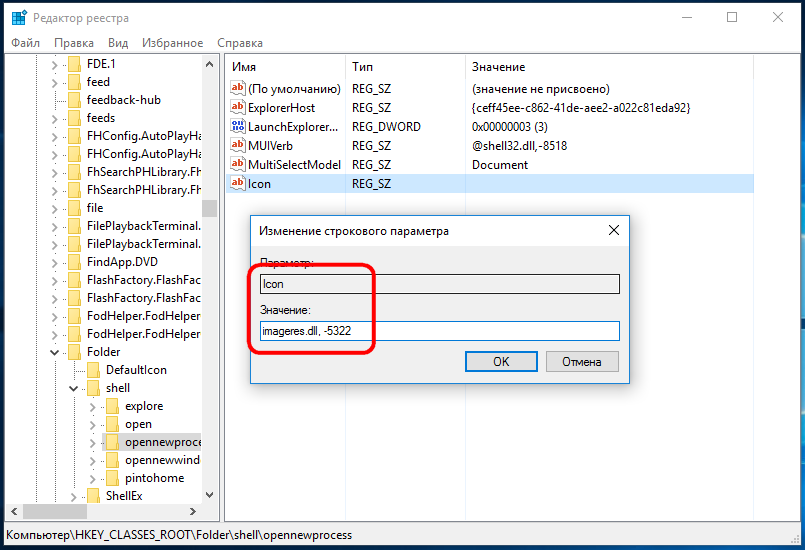Click the explore key folder icon
The height and width of the screenshot is (550, 805).
click(112, 406)
